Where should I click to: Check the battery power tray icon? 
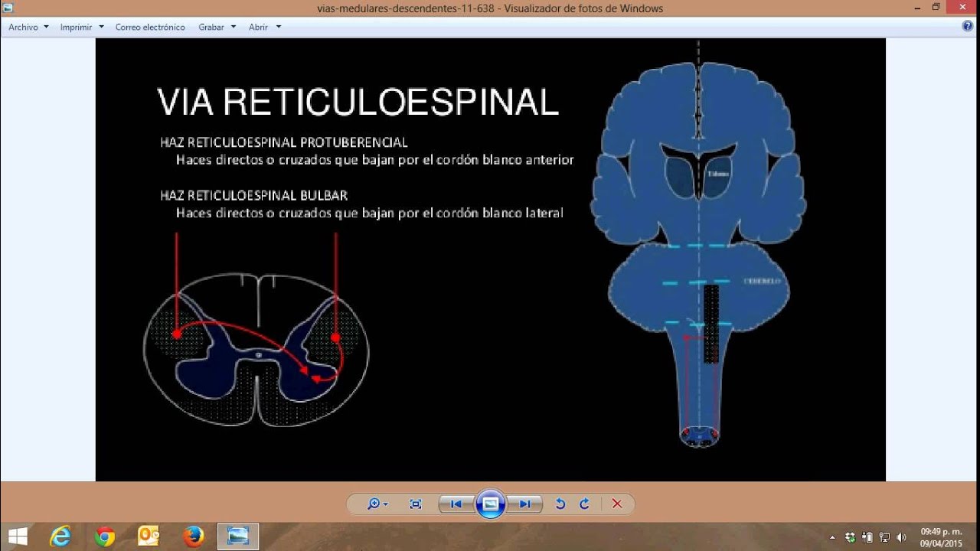coord(867,537)
